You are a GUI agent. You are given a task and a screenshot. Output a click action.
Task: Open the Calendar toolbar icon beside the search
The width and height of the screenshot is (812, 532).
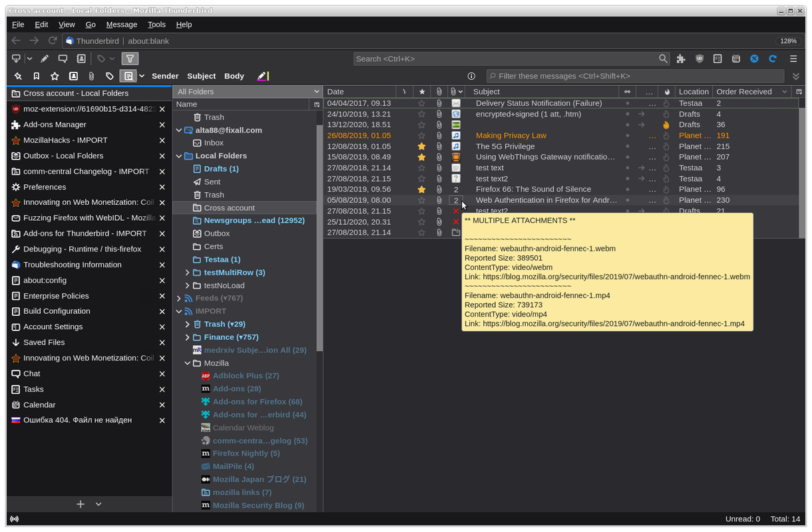pyautogui.click(x=736, y=59)
